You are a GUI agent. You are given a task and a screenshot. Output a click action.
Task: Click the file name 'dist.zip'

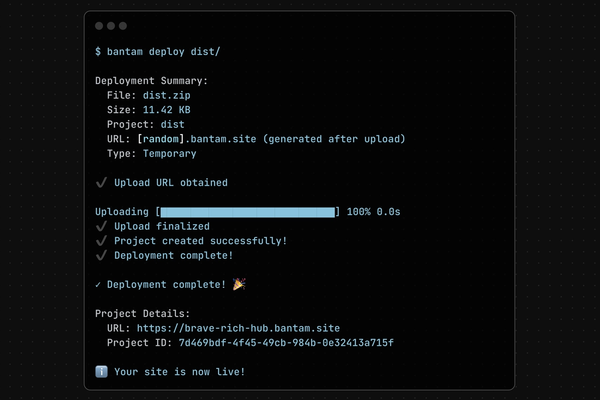click(166, 95)
